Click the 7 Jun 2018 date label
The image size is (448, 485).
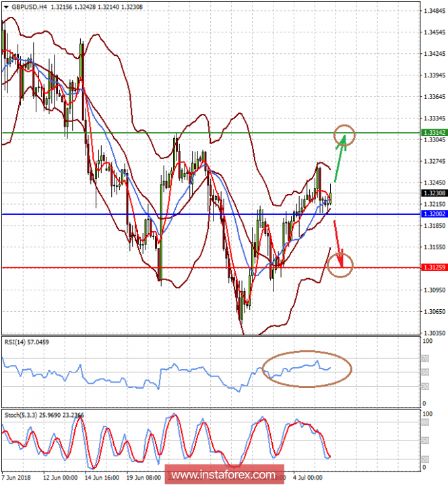(18, 477)
